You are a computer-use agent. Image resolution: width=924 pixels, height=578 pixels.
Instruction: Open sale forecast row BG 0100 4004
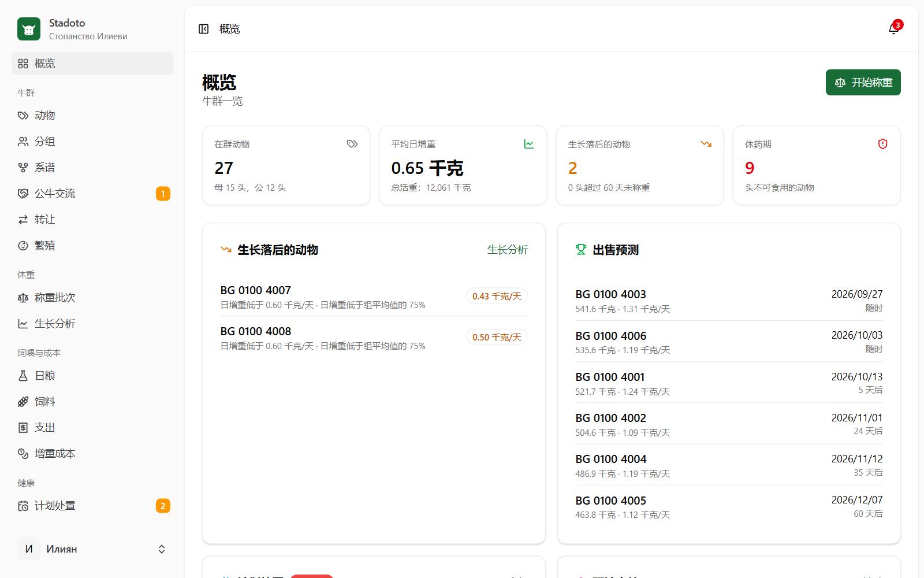[729, 465]
